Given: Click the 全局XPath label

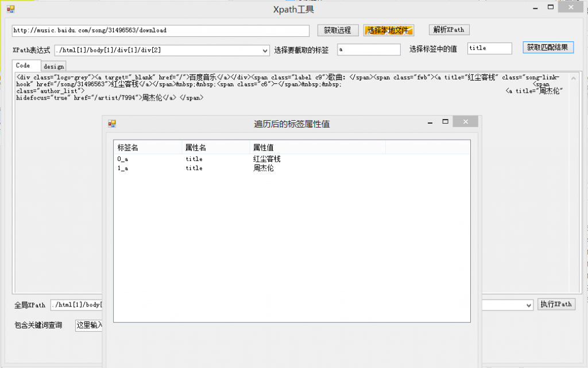Looking at the screenshot, I should click(x=30, y=305).
